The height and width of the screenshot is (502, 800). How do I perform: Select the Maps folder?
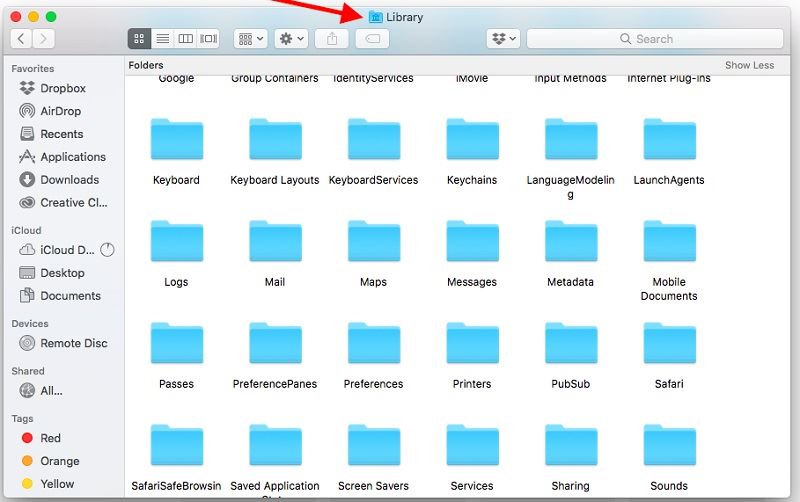pyautogui.click(x=373, y=241)
